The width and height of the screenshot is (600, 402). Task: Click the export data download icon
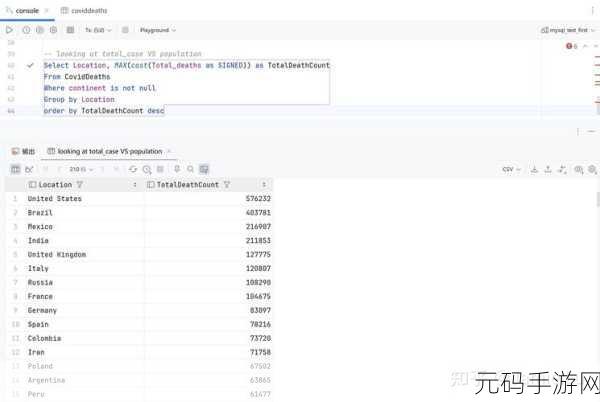pyautogui.click(x=534, y=169)
